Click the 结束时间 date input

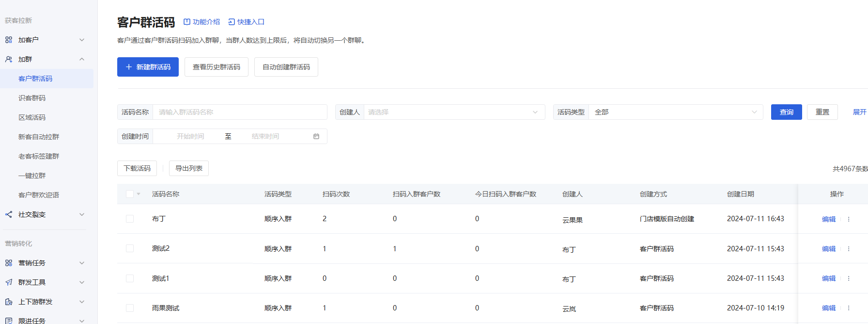pos(265,136)
